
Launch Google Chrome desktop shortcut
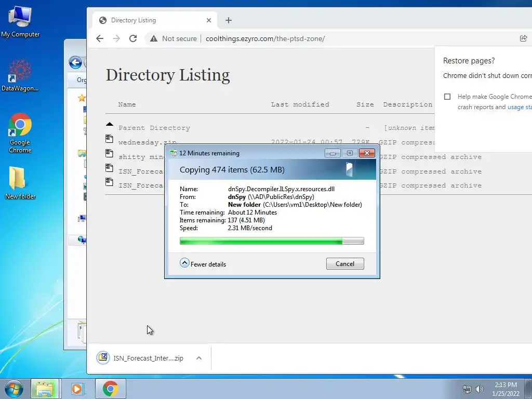coord(20,132)
